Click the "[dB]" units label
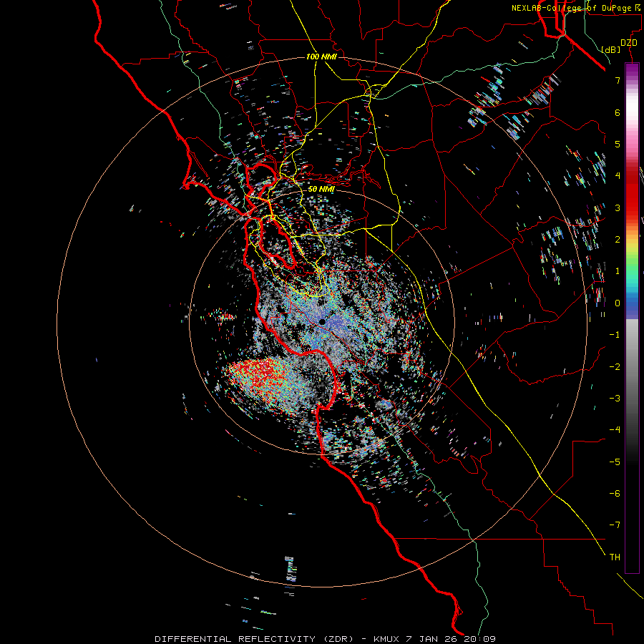 (x=610, y=49)
